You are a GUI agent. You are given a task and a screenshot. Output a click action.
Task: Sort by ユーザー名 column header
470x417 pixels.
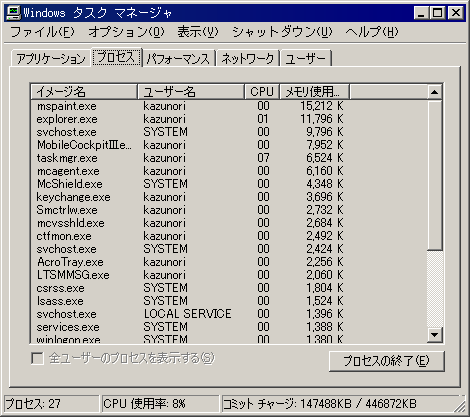pyautogui.click(x=191, y=91)
